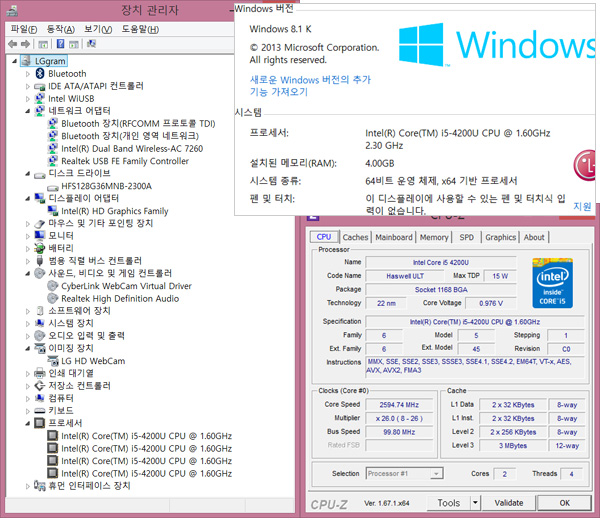Click the Device Manager title bar icon
The height and width of the screenshot is (520, 600).
click(x=12, y=11)
